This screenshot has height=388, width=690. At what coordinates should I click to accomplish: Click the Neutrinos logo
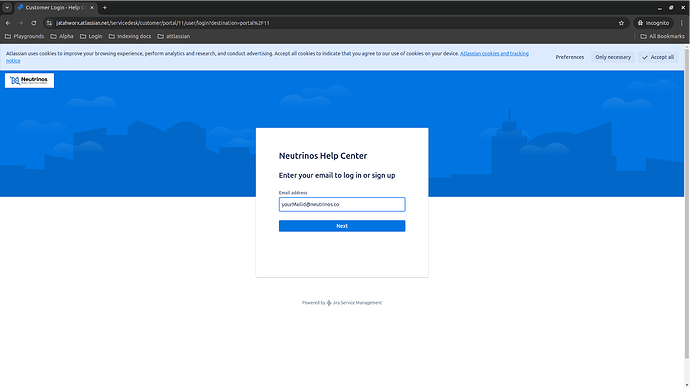[x=29, y=81]
